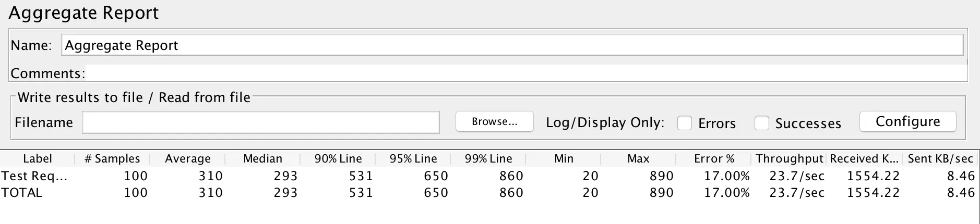
Task: Enable the Successes checkbox
Action: (x=761, y=123)
